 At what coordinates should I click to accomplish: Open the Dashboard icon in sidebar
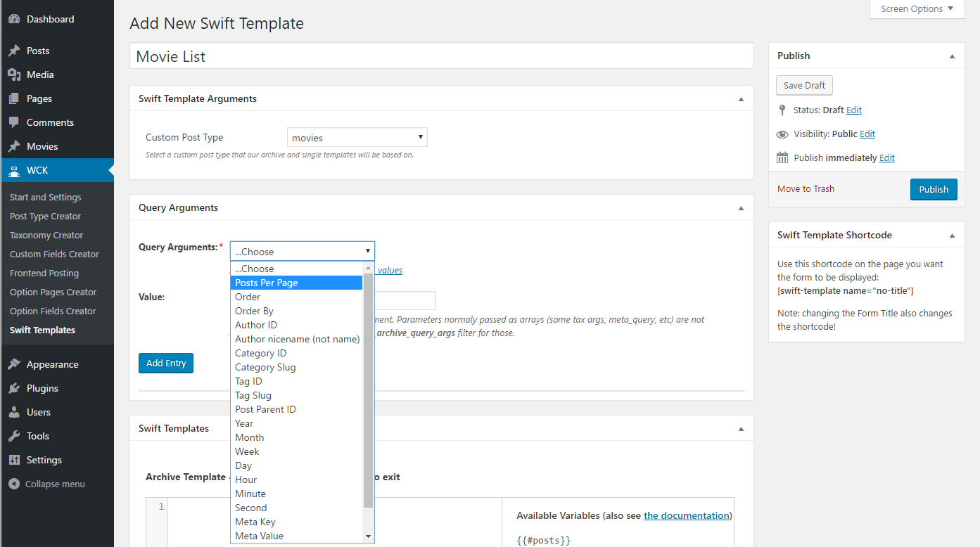pyautogui.click(x=14, y=19)
